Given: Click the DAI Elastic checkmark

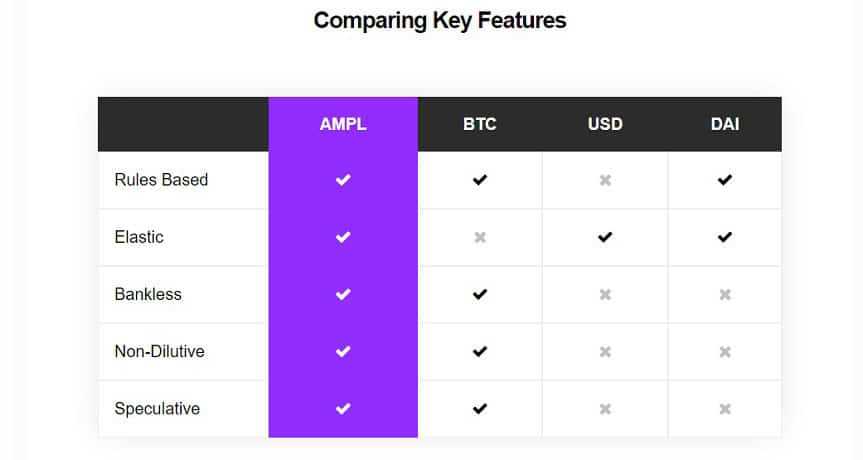Looking at the screenshot, I should [725, 237].
